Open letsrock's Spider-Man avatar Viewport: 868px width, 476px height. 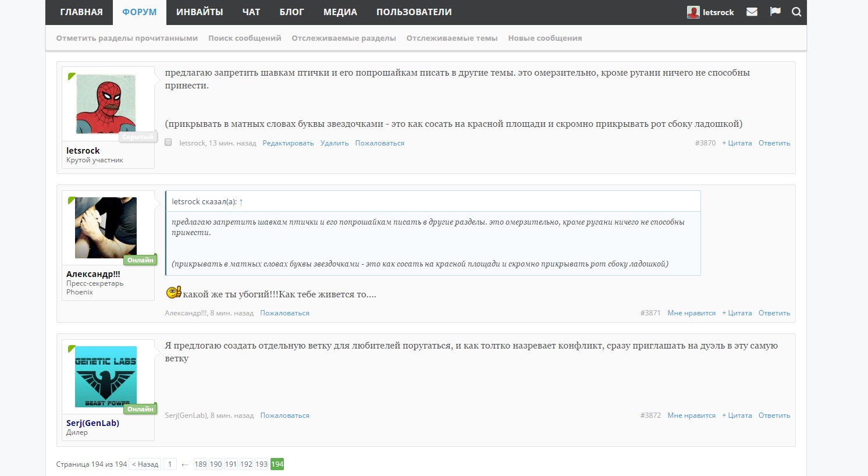(106, 104)
